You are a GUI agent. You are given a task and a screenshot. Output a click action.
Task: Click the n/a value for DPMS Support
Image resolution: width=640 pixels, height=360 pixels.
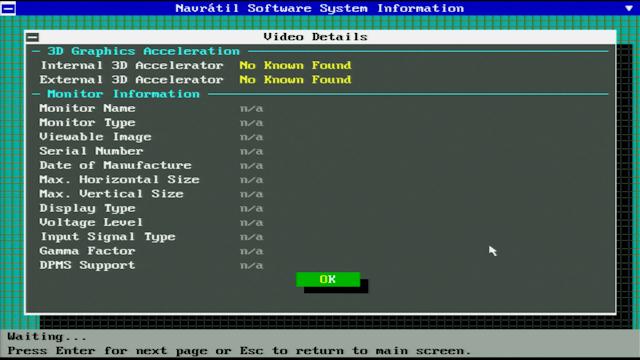click(x=251, y=266)
